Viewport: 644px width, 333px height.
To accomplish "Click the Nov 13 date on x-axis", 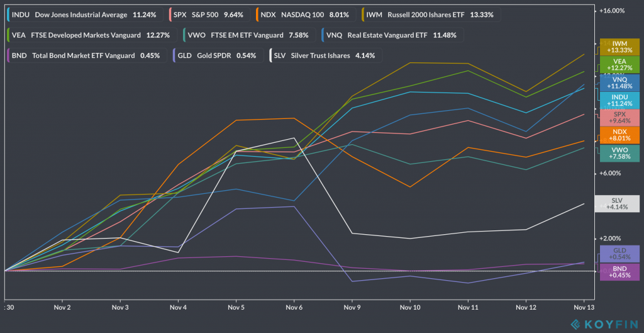I will click(x=583, y=307).
